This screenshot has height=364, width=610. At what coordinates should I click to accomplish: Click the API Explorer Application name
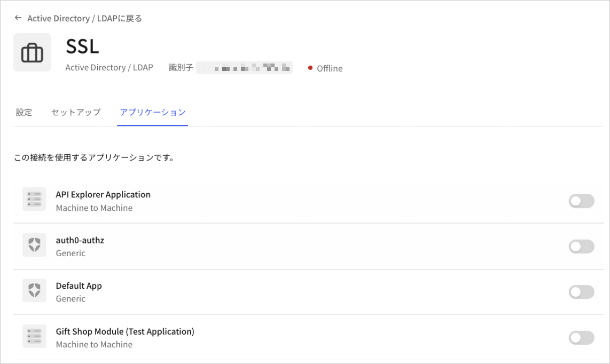(x=103, y=194)
